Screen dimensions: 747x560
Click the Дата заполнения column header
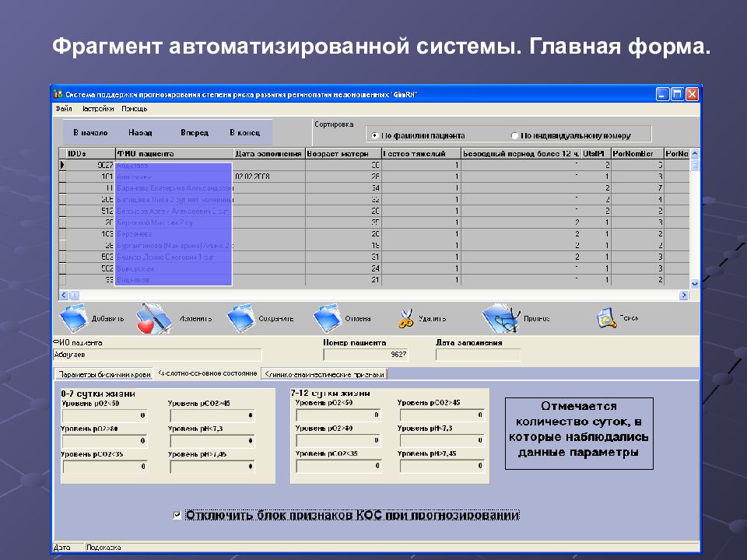point(269,154)
